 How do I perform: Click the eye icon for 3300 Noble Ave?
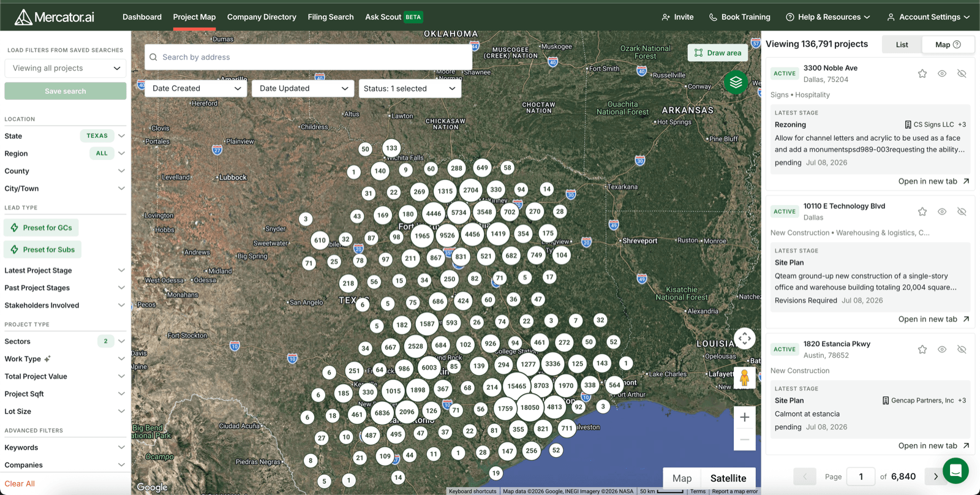tap(942, 74)
